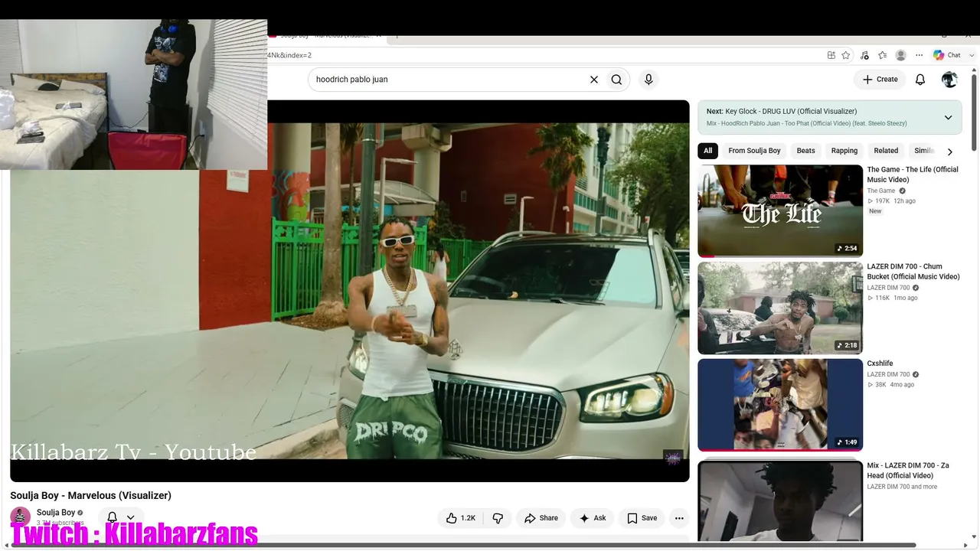This screenshot has height=551, width=980.
Task: Open the Cxshlife video title
Action: (x=880, y=364)
